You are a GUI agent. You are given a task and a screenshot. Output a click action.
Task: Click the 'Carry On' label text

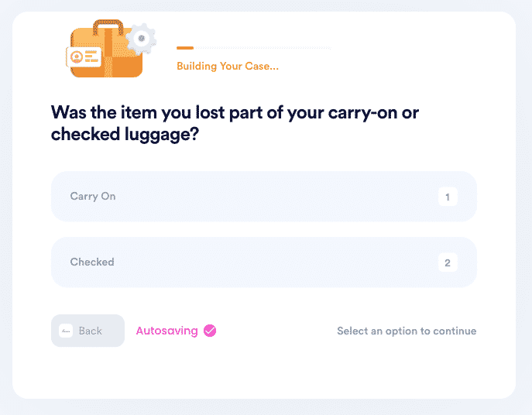pos(93,197)
